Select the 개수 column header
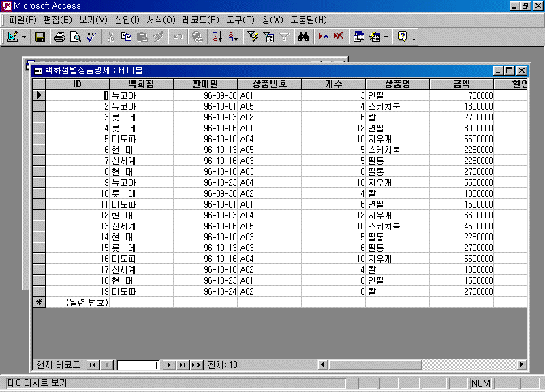Screen dimensions: 545x392 [334, 84]
